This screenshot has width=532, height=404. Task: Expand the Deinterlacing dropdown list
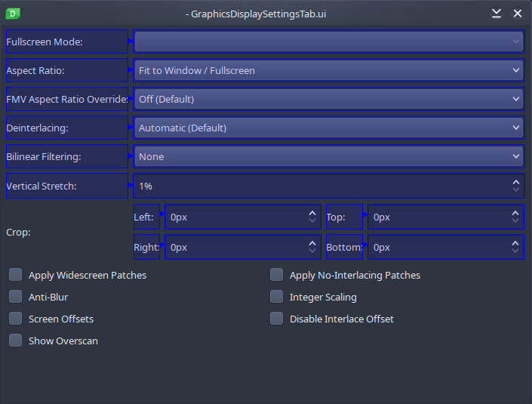click(328, 128)
